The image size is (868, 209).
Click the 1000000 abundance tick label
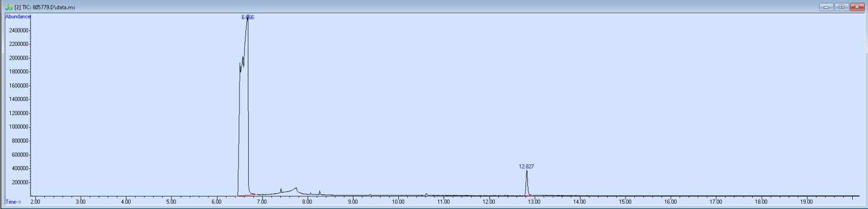(x=19, y=127)
